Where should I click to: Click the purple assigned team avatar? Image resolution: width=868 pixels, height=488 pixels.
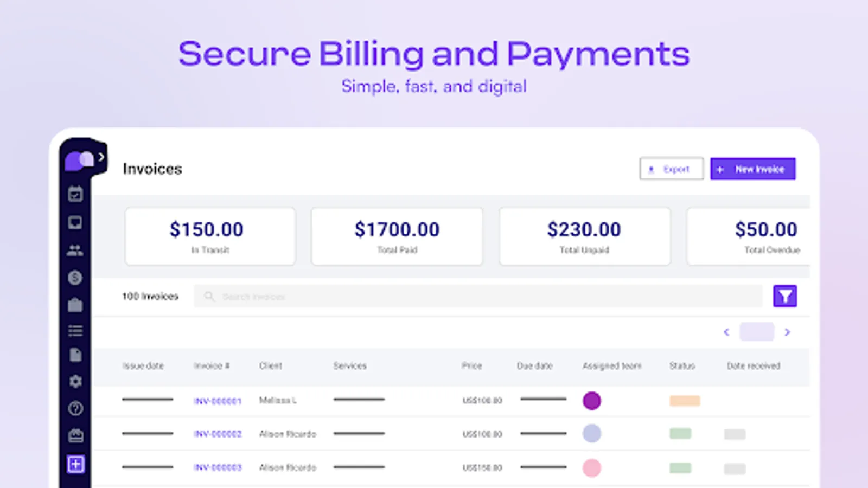(x=591, y=401)
